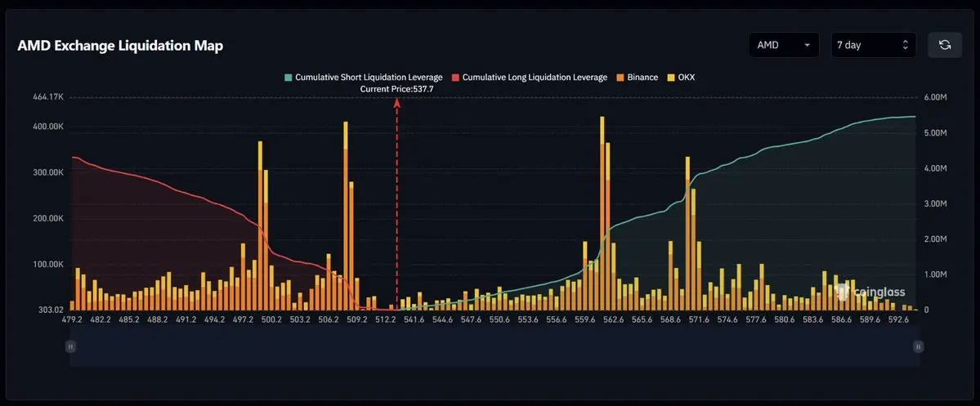Click the 303.02 y-axis label
Image resolution: width=980 pixels, height=406 pixels.
pyautogui.click(x=51, y=310)
